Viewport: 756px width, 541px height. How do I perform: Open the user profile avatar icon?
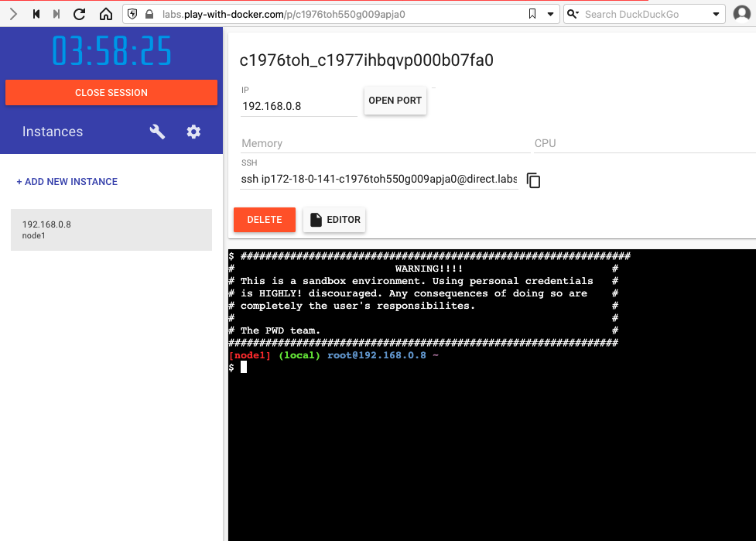741,14
